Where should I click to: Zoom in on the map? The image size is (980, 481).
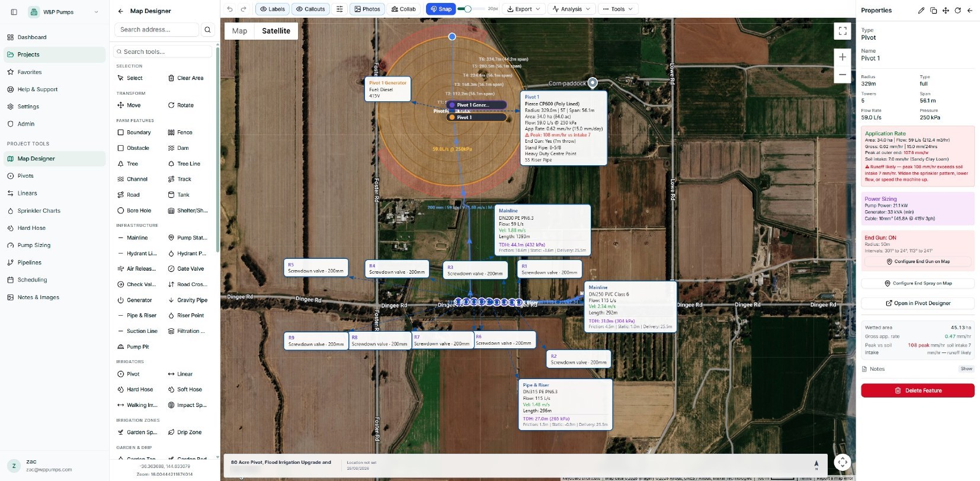point(843,57)
